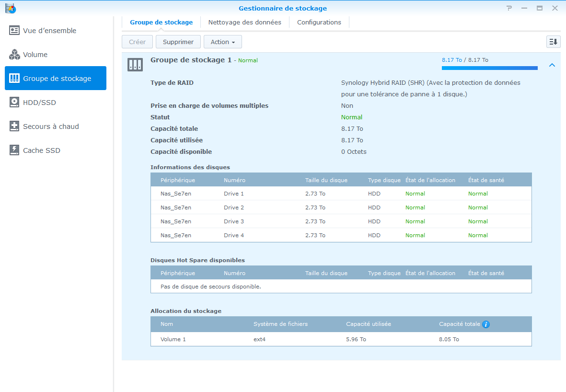Select the Drive 3 disk row
The width and height of the screenshot is (566, 392).
pyautogui.click(x=341, y=221)
